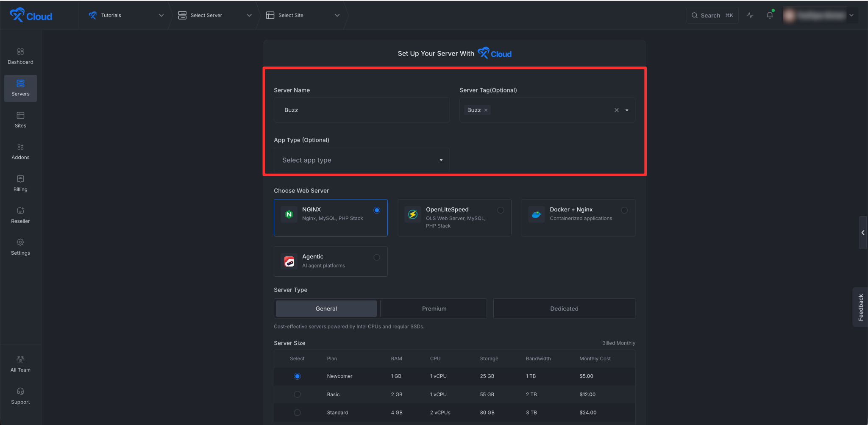
Task: Open the Sites sidebar icon
Action: (20, 115)
